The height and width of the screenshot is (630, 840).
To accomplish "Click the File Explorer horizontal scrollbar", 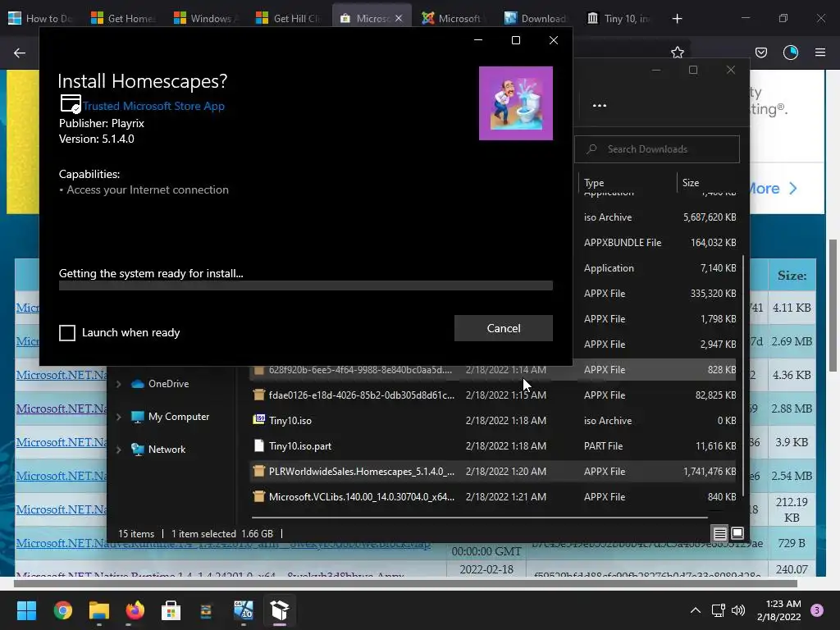I will pyautogui.click(x=479, y=518).
